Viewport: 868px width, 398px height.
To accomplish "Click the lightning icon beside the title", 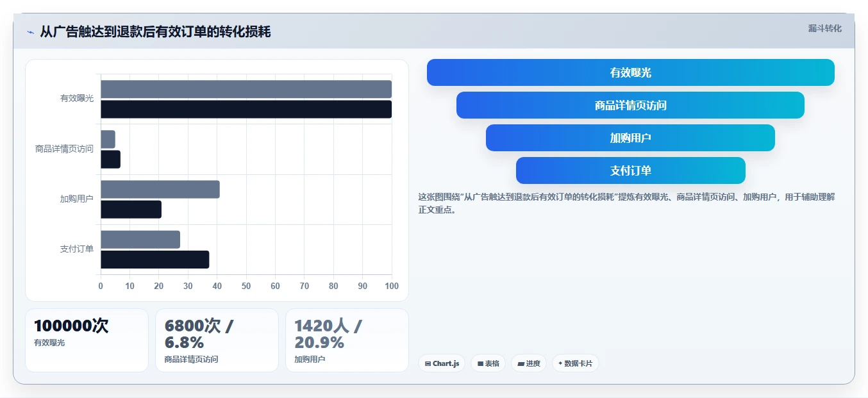I will pyautogui.click(x=30, y=32).
